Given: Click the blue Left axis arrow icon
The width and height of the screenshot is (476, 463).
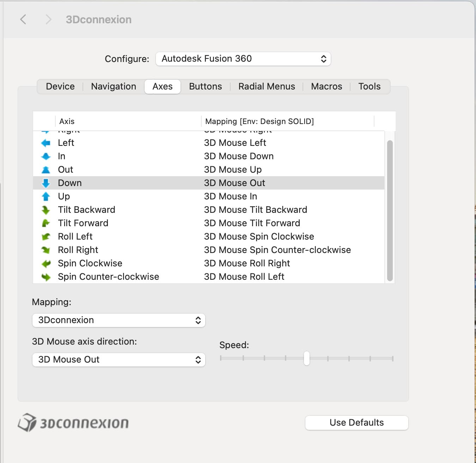Looking at the screenshot, I should (46, 143).
